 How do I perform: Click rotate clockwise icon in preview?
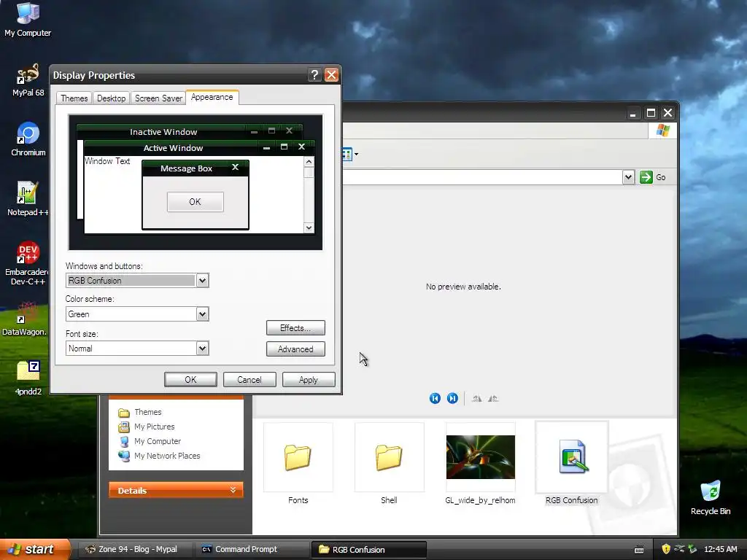click(477, 399)
